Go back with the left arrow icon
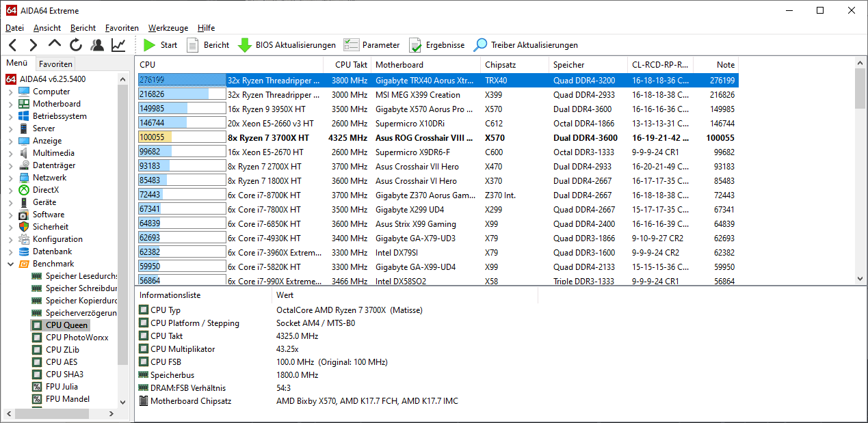The image size is (868, 423). coord(13,45)
